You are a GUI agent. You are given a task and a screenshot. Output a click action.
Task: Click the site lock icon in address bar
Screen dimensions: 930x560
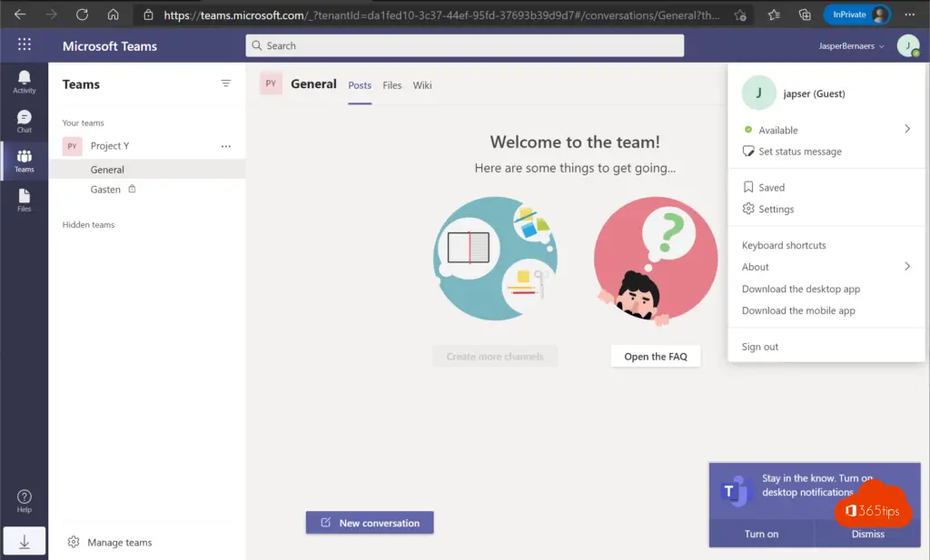(148, 15)
